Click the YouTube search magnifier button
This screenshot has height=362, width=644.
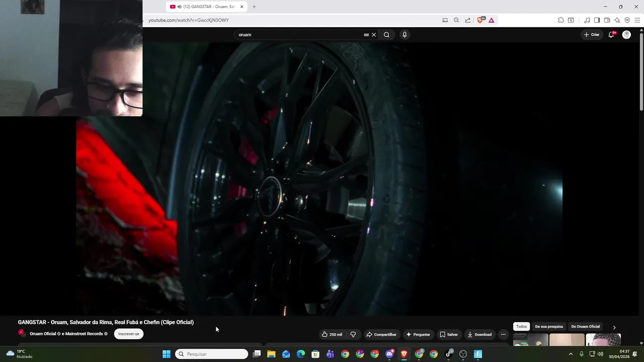(386, 35)
